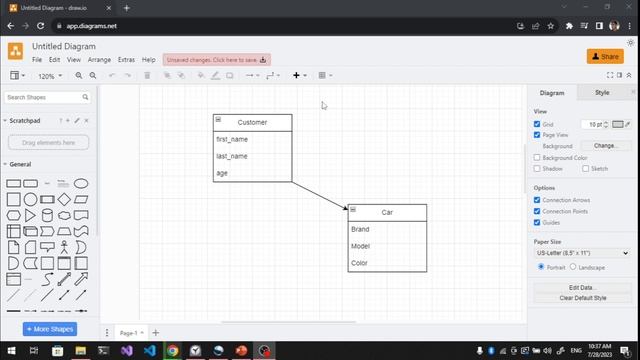Click the Shadow toolbar icon
The height and width of the screenshot is (360, 640).
(230, 76)
